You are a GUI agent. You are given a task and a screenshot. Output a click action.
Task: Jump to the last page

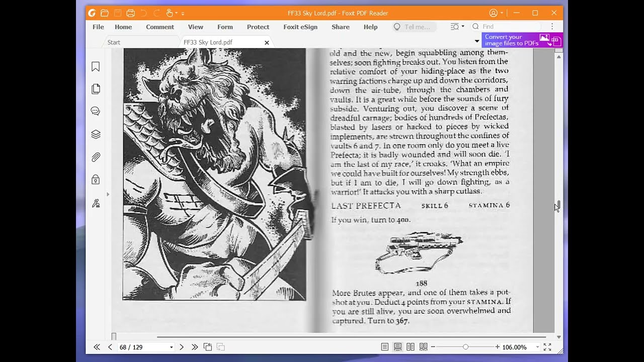(195, 347)
